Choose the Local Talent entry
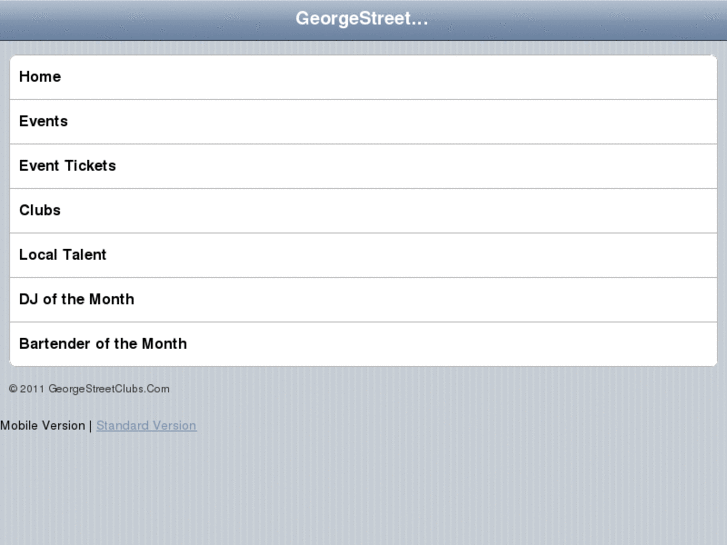Viewport: 727px width, 545px height. click(x=63, y=255)
